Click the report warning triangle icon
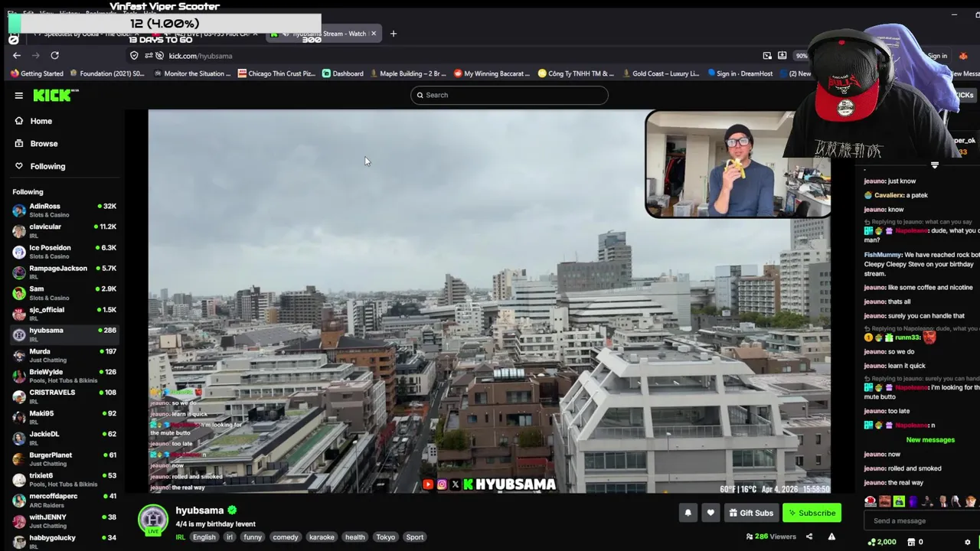The width and height of the screenshot is (980, 551). pos(831,536)
